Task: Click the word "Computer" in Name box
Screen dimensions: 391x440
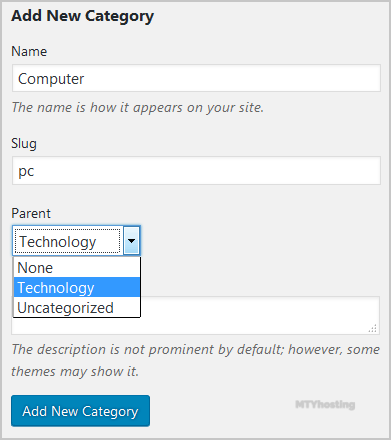Action: (x=51, y=79)
